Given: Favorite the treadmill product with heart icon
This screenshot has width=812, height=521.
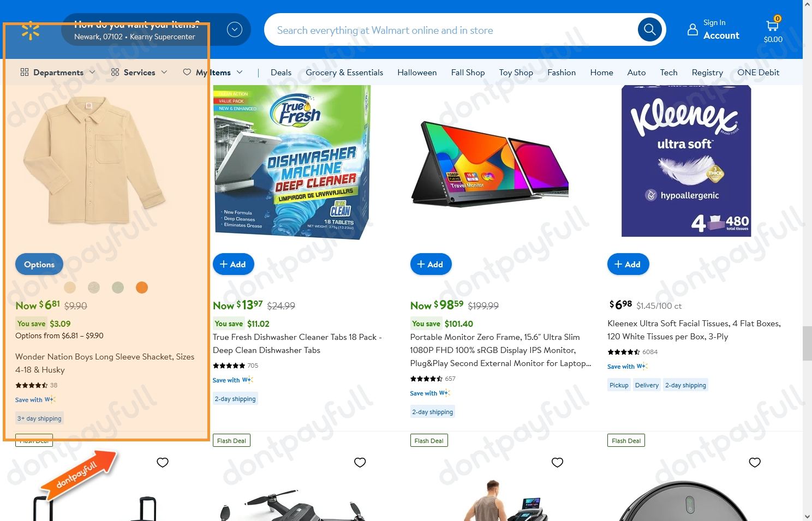Looking at the screenshot, I should [x=557, y=462].
